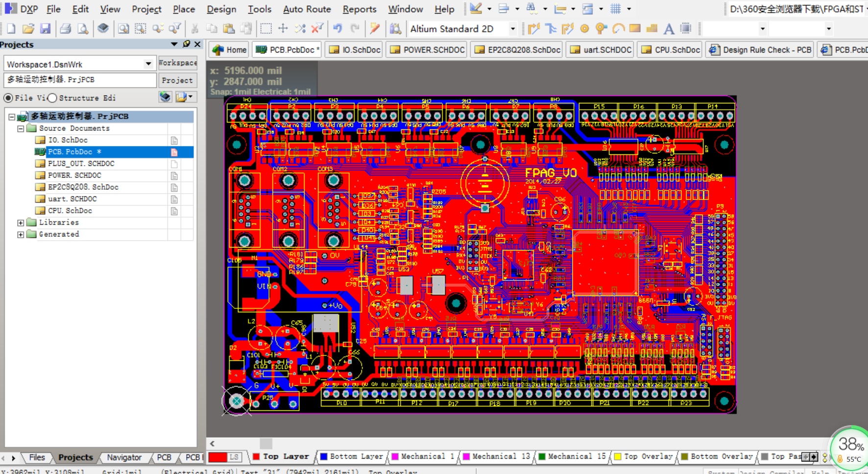The height and width of the screenshot is (474, 868).
Task: Open the Design menu
Action: pyautogui.click(x=221, y=9)
